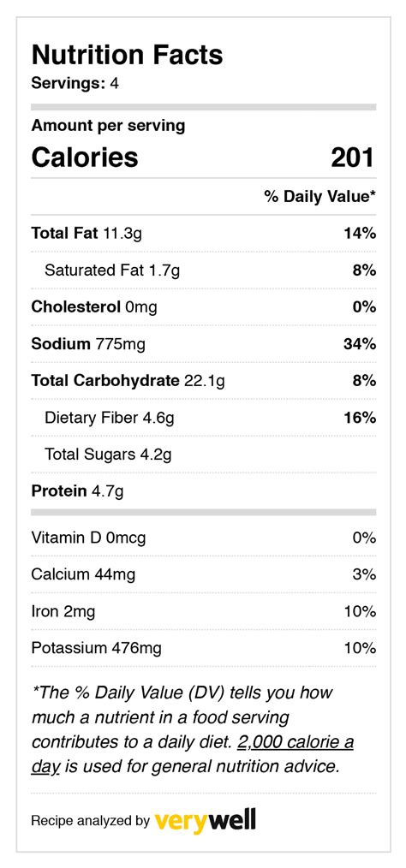The height and width of the screenshot is (868, 406).
Task: Click the % Daily Value* column header
Action: 320,197
